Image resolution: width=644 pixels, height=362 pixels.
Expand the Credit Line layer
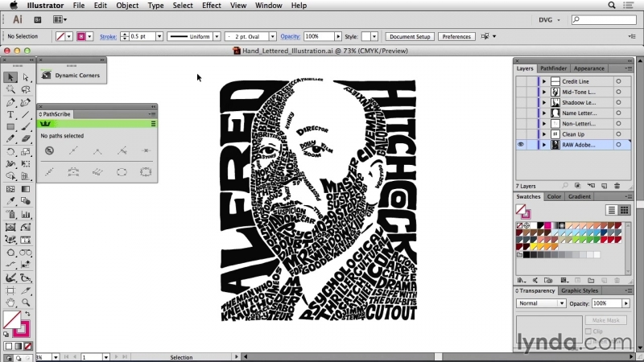click(544, 81)
